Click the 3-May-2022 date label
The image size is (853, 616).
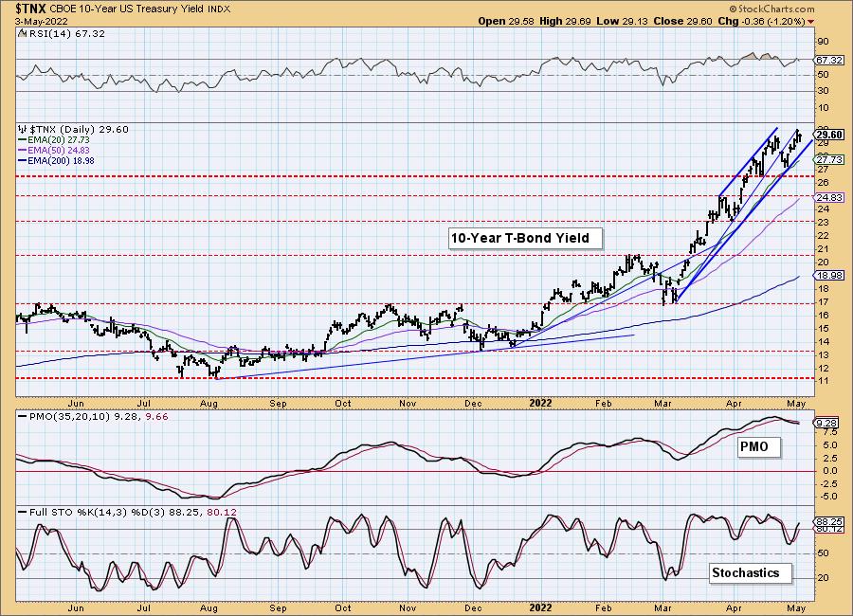point(41,21)
